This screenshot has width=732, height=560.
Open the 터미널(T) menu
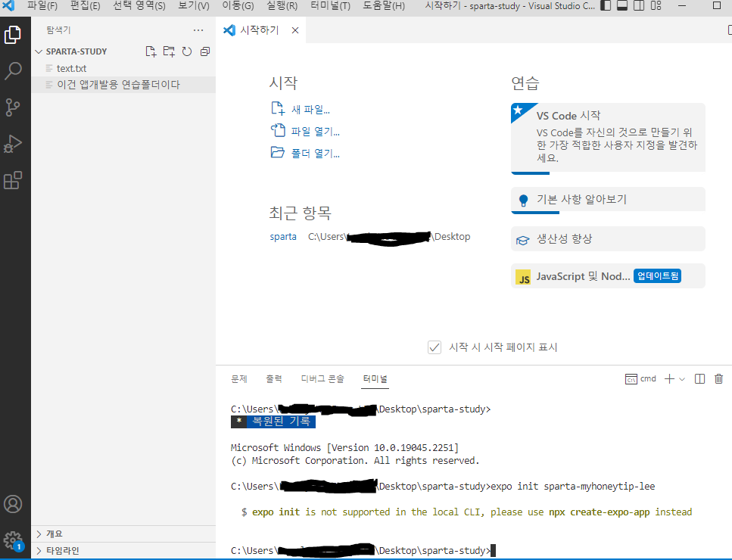[x=331, y=5]
